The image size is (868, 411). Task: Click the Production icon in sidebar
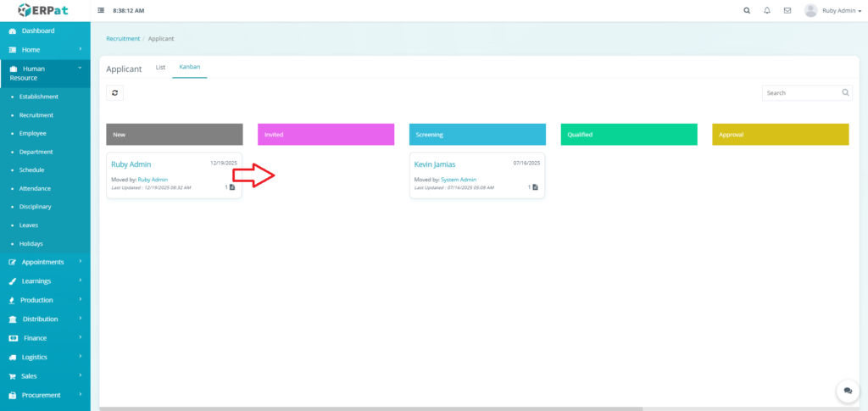click(13, 300)
